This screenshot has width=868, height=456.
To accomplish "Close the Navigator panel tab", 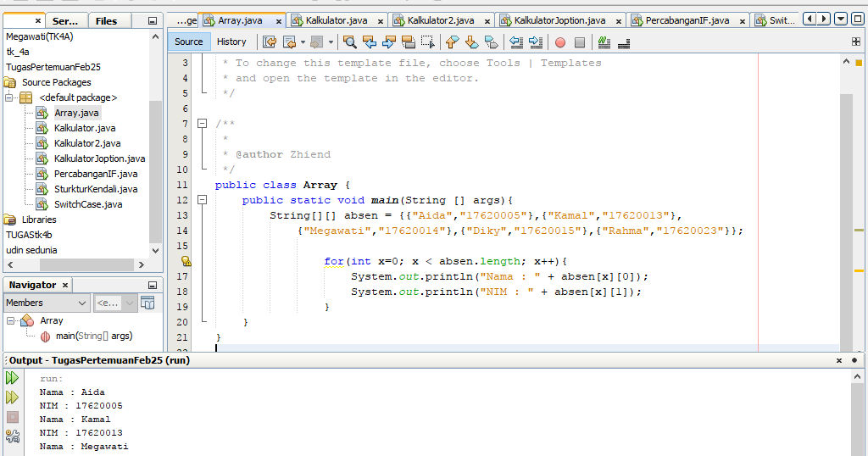I will pyautogui.click(x=64, y=285).
